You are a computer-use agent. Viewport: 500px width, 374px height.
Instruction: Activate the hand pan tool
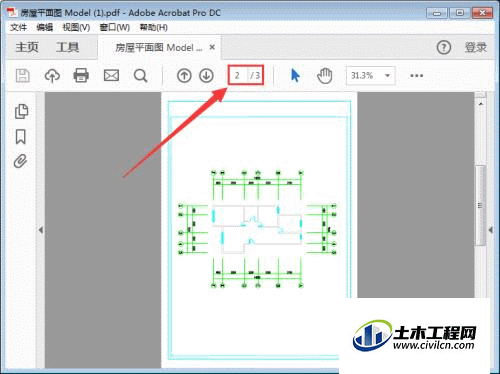pos(325,76)
